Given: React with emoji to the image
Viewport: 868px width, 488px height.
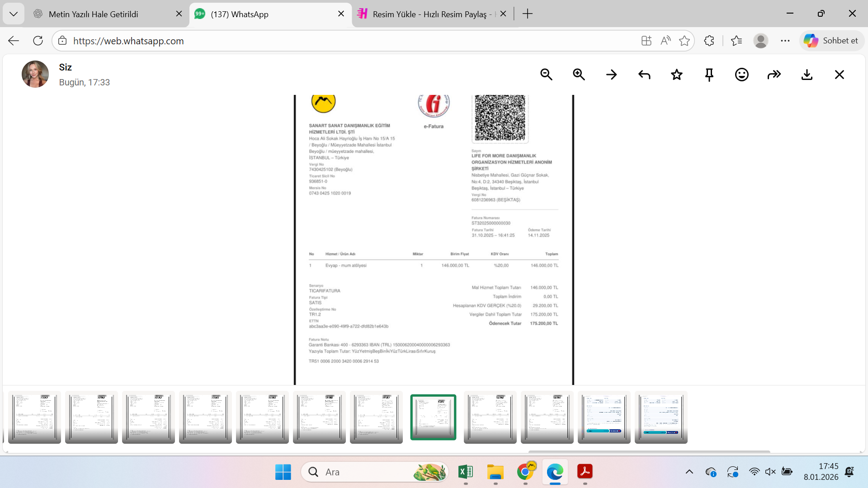Looking at the screenshot, I should pos(742,75).
